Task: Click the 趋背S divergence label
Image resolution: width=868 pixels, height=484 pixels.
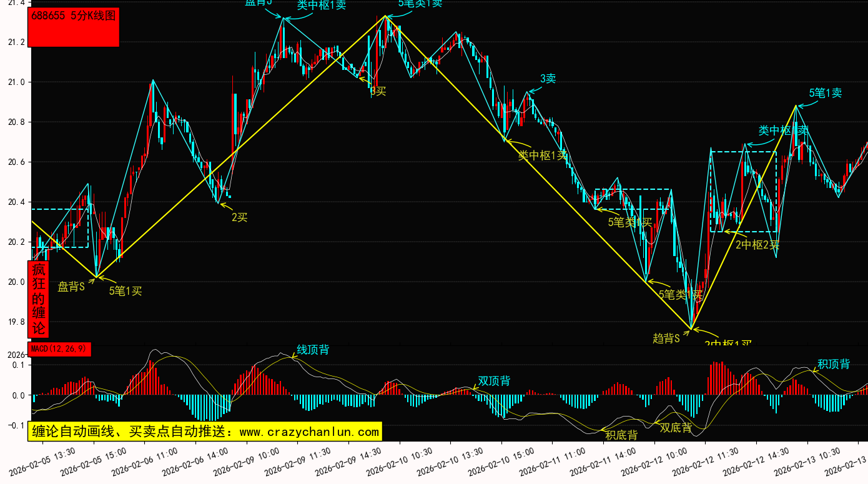Action: (666, 338)
